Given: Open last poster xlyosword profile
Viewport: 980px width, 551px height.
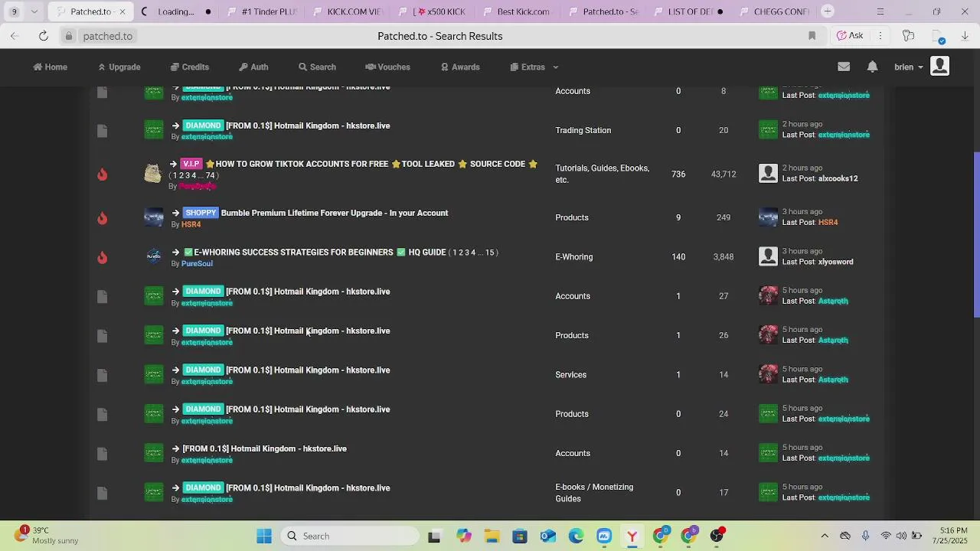Looking at the screenshot, I should pyautogui.click(x=835, y=262).
